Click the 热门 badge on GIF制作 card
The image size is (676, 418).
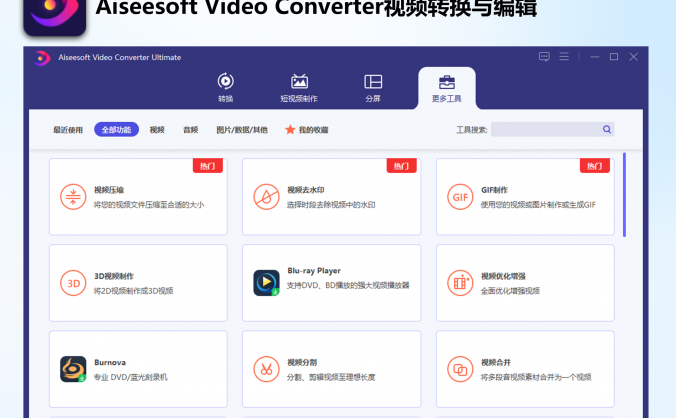tap(595, 166)
